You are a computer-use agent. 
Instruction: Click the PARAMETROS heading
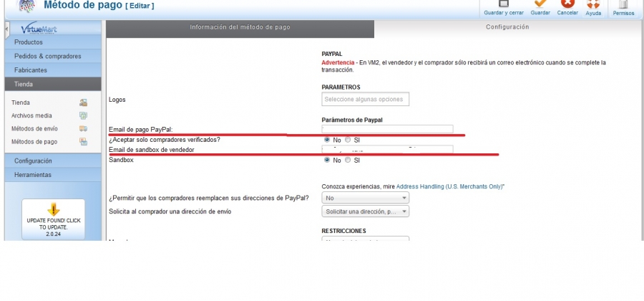point(341,87)
